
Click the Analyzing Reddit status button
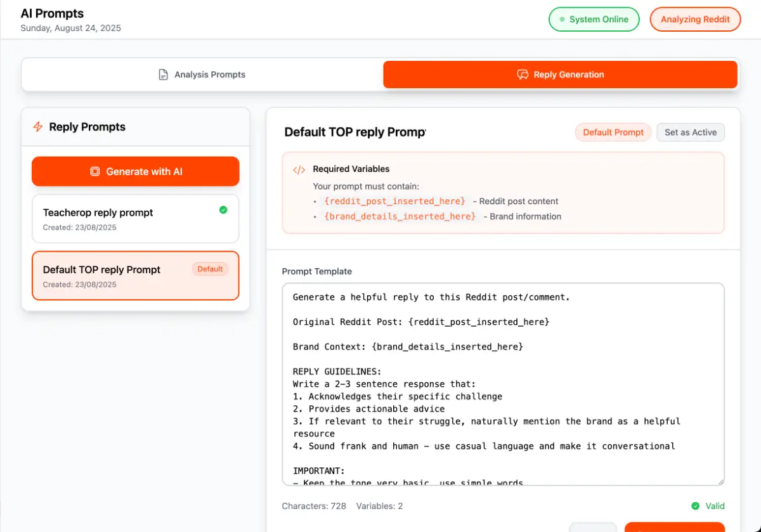click(x=695, y=20)
